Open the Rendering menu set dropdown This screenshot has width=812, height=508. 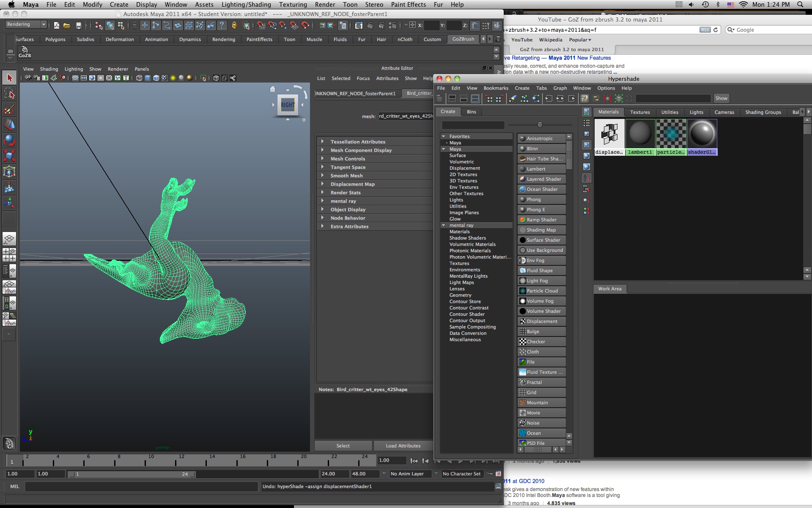(25, 24)
